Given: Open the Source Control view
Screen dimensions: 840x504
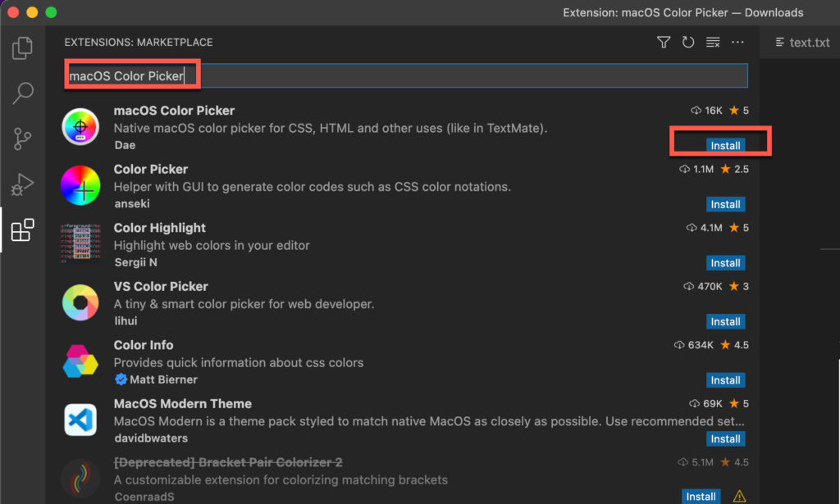Looking at the screenshot, I should 22,139.
